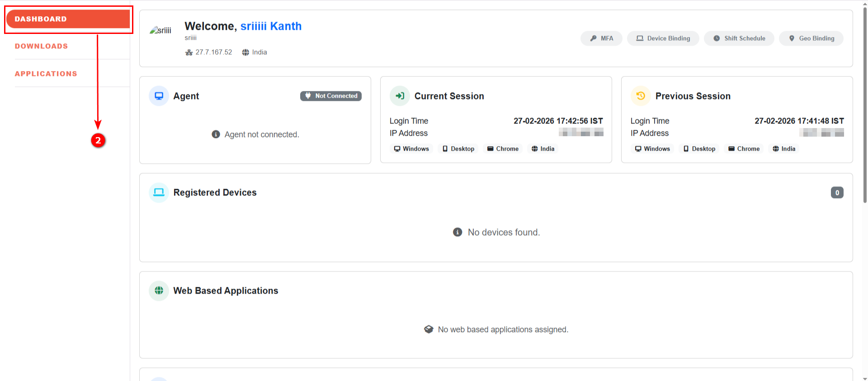The image size is (868, 381).
Task: Click the Shift Schedule button
Action: (739, 38)
